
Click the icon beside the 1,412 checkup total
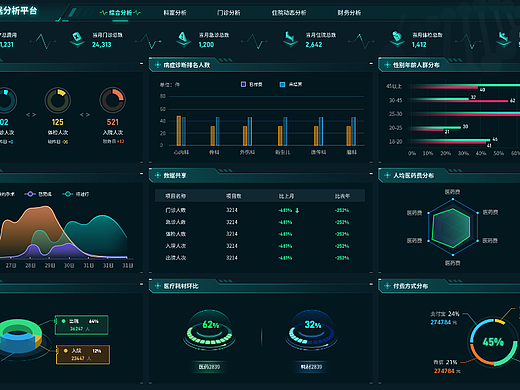tap(397, 39)
